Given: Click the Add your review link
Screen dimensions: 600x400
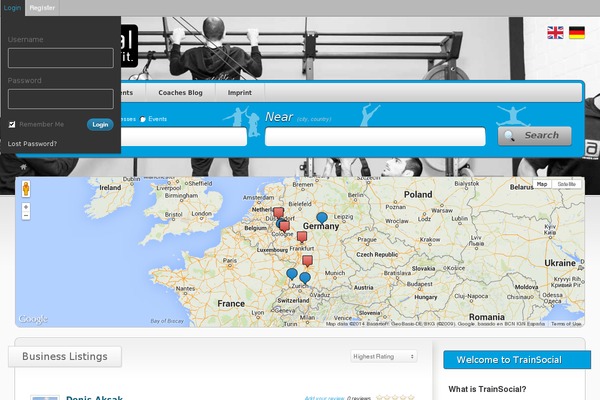Looking at the screenshot, I should (x=324, y=398).
